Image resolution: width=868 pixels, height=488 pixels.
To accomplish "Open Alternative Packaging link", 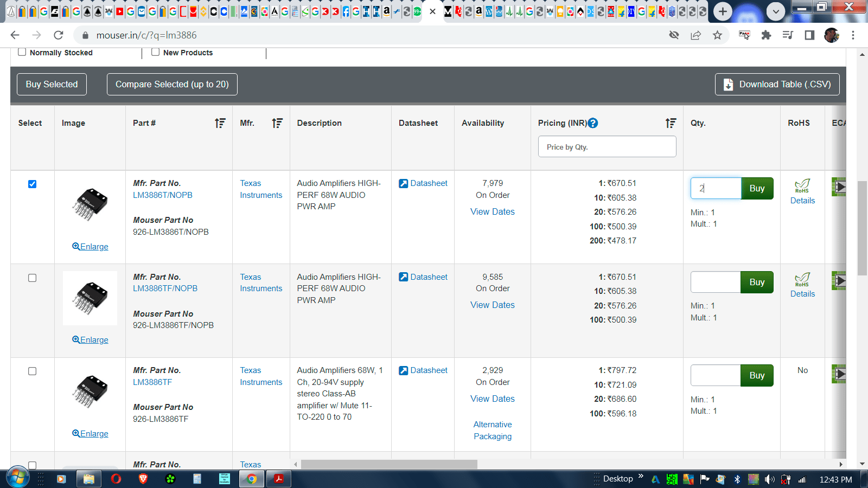I will pos(493,431).
